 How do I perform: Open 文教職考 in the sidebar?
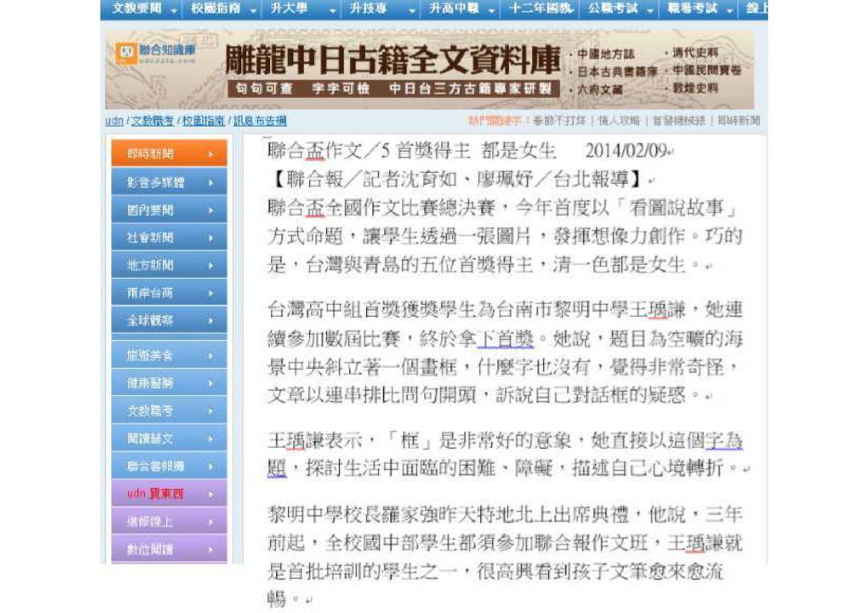point(169,410)
